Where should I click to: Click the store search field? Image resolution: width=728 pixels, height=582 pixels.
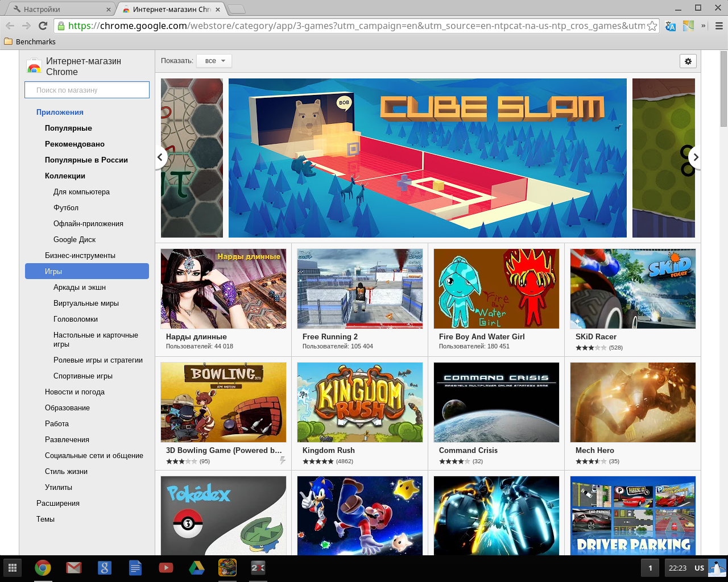coord(87,90)
